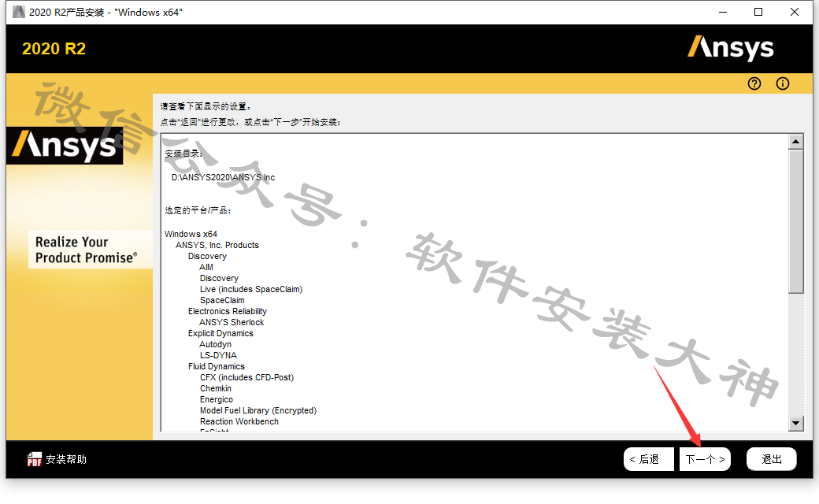
Task: Click the 'Reaction Workbench' line
Action: point(239,421)
